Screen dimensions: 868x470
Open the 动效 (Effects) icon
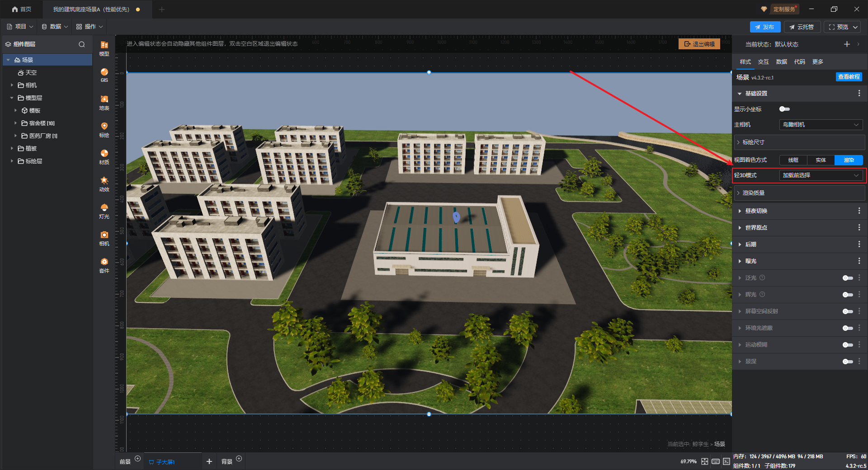tap(104, 183)
